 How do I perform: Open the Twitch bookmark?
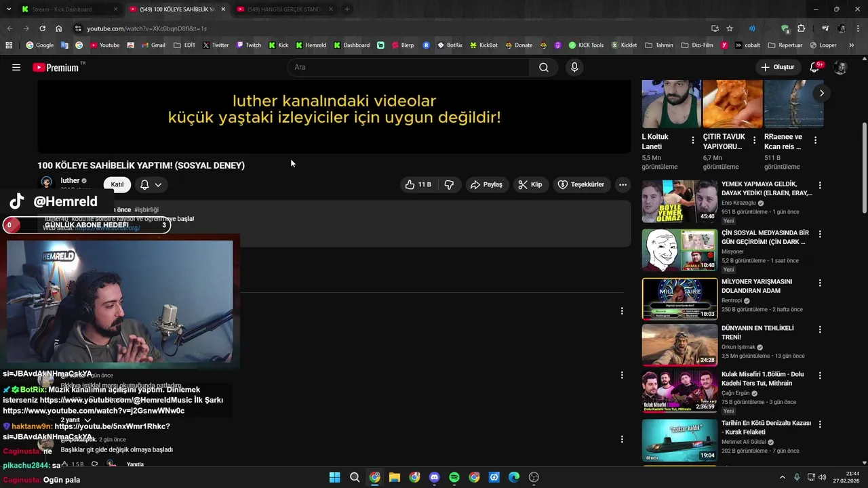tap(248, 45)
